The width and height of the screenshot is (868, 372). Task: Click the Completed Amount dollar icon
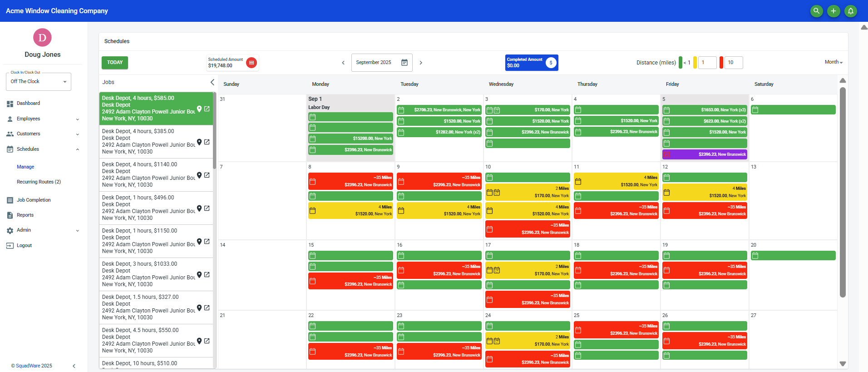pyautogui.click(x=551, y=63)
